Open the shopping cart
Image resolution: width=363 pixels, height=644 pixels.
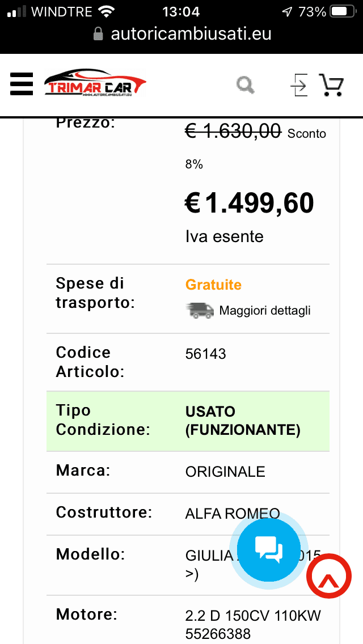pyautogui.click(x=331, y=85)
